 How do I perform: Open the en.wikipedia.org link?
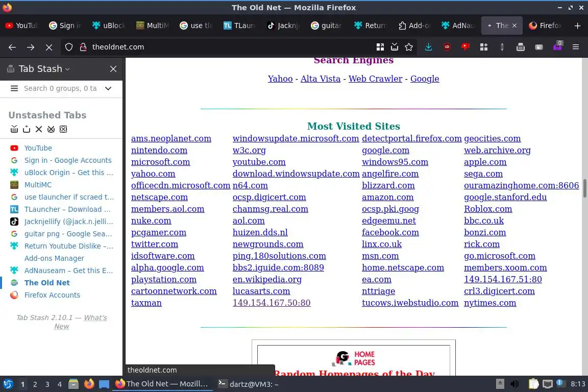tap(267, 280)
